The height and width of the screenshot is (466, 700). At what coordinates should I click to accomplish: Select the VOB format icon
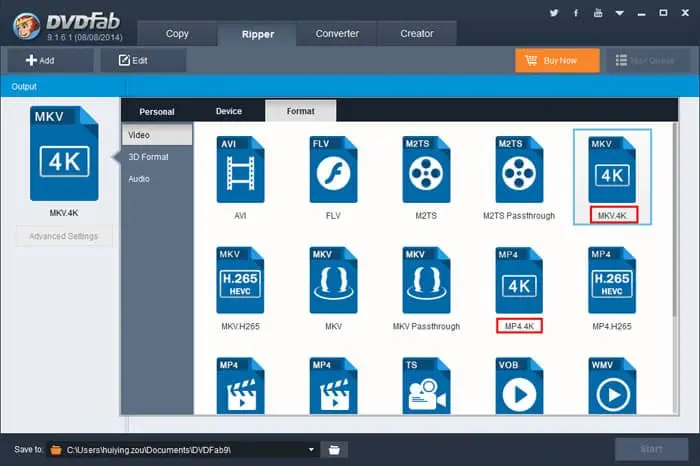(x=519, y=385)
